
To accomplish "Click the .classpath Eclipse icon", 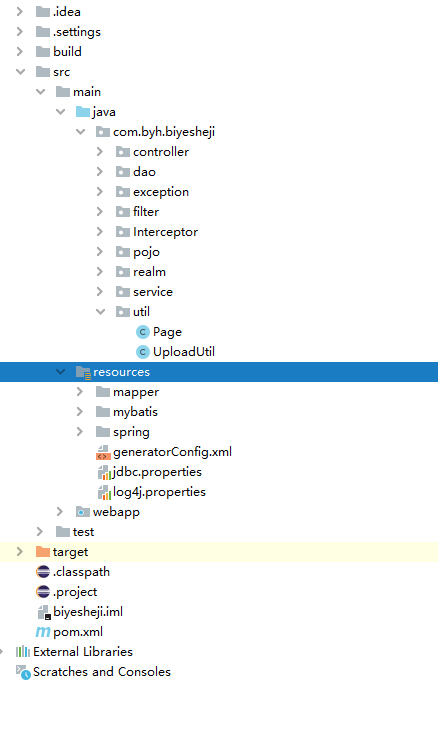I will click(43, 572).
